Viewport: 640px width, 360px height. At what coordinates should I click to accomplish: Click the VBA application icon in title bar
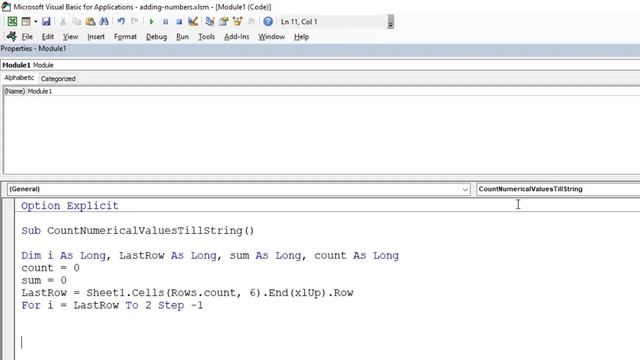coord(6,7)
